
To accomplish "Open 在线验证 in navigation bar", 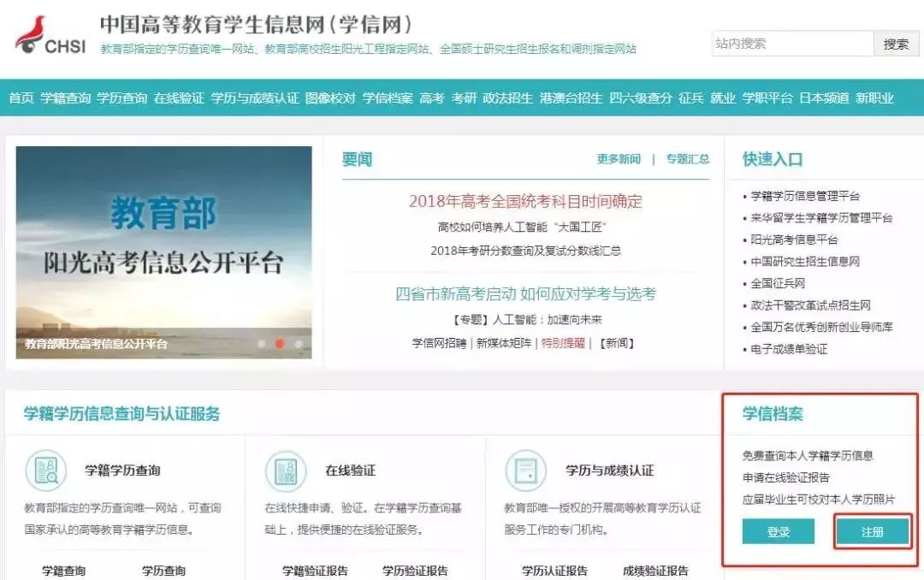I will coord(179,98).
